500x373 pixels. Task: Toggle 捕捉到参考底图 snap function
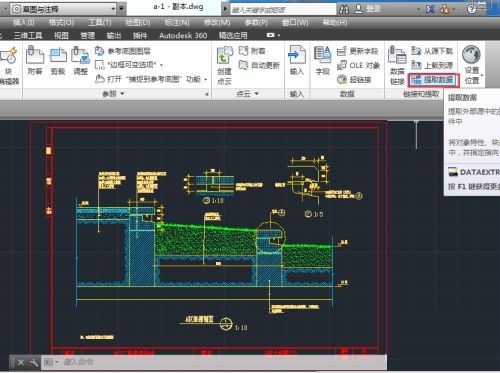point(151,79)
